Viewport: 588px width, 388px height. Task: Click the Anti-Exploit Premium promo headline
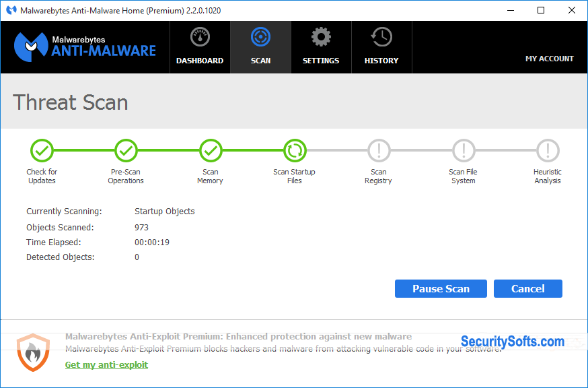239,337
